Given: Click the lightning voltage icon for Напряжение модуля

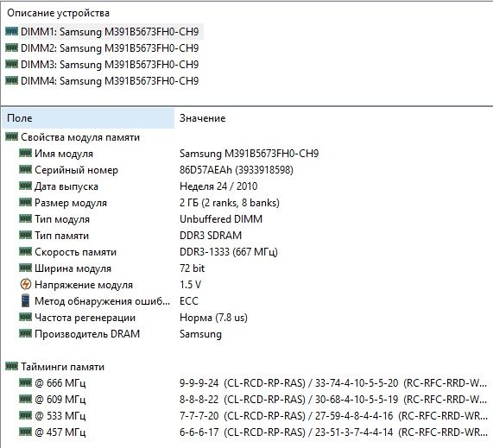Looking at the screenshot, I should pyautogui.click(x=25, y=284).
